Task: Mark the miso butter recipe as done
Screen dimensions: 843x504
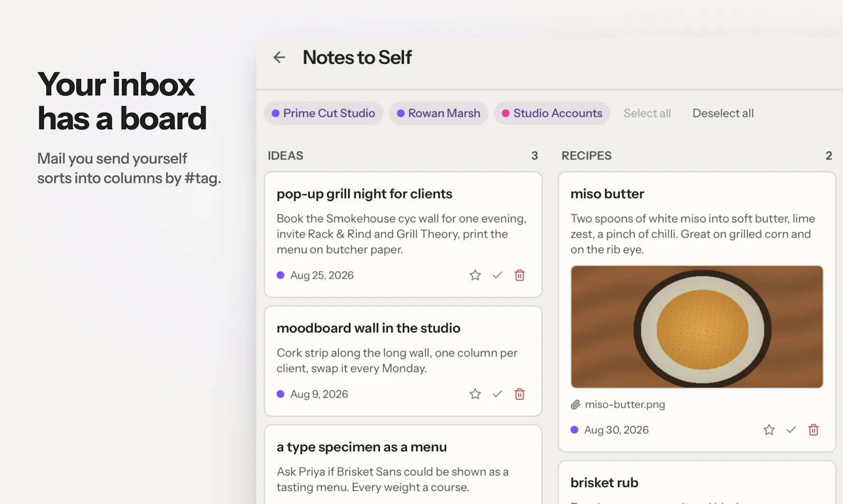Action: tap(791, 430)
